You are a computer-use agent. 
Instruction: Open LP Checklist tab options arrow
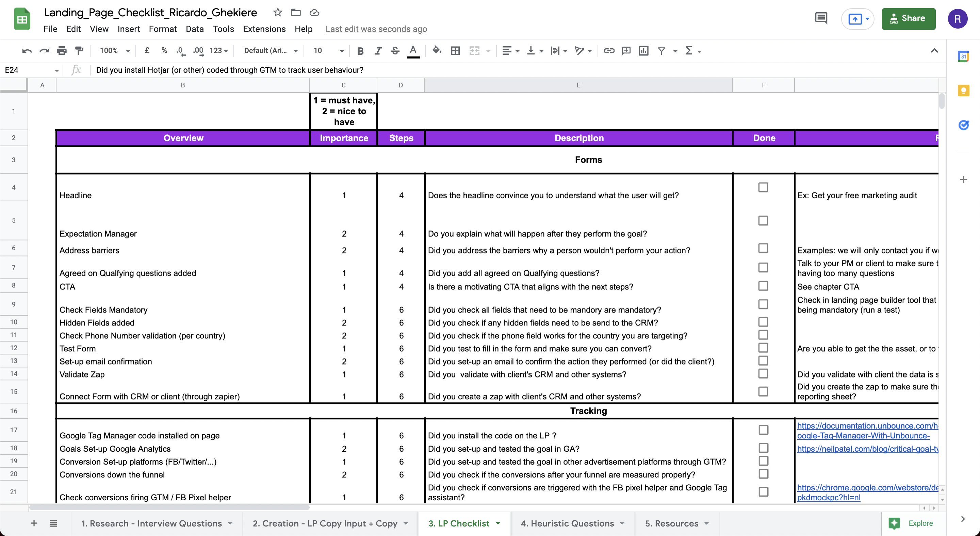click(x=498, y=523)
